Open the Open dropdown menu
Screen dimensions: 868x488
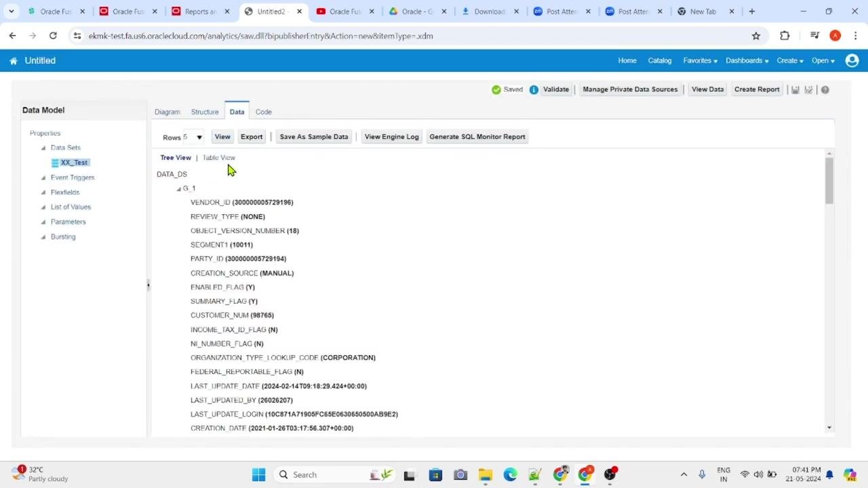click(x=823, y=60)
